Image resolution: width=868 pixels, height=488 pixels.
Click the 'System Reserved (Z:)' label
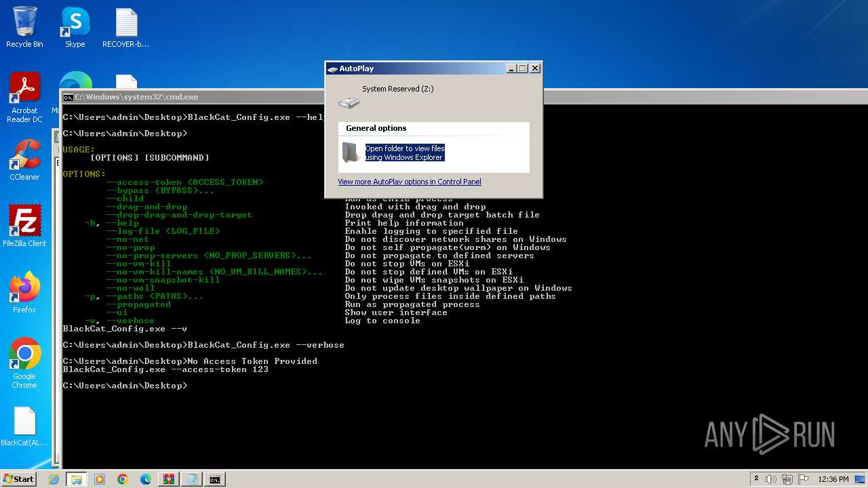pyautogui.click(x=397, y=89)
